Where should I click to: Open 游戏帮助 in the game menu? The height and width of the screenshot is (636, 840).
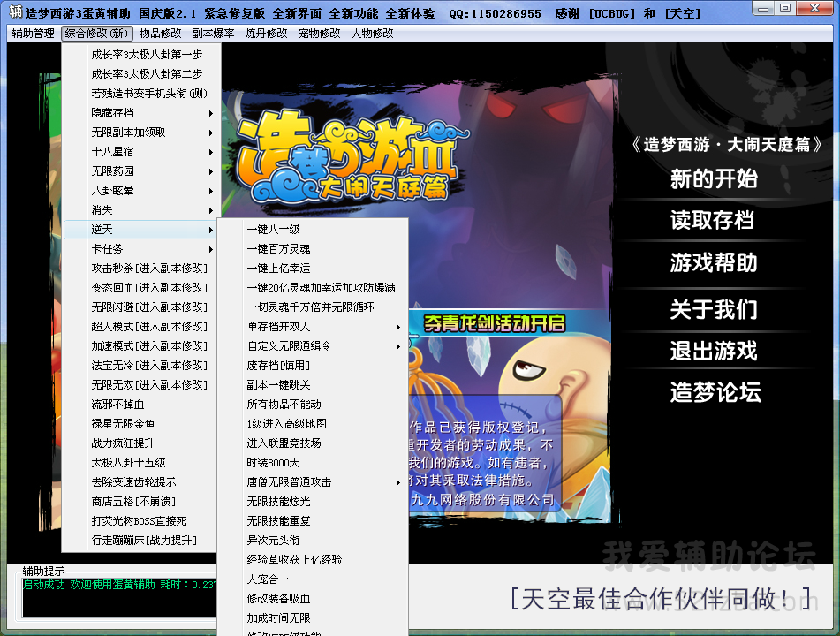pyautogui.click(x=714, y=262)
